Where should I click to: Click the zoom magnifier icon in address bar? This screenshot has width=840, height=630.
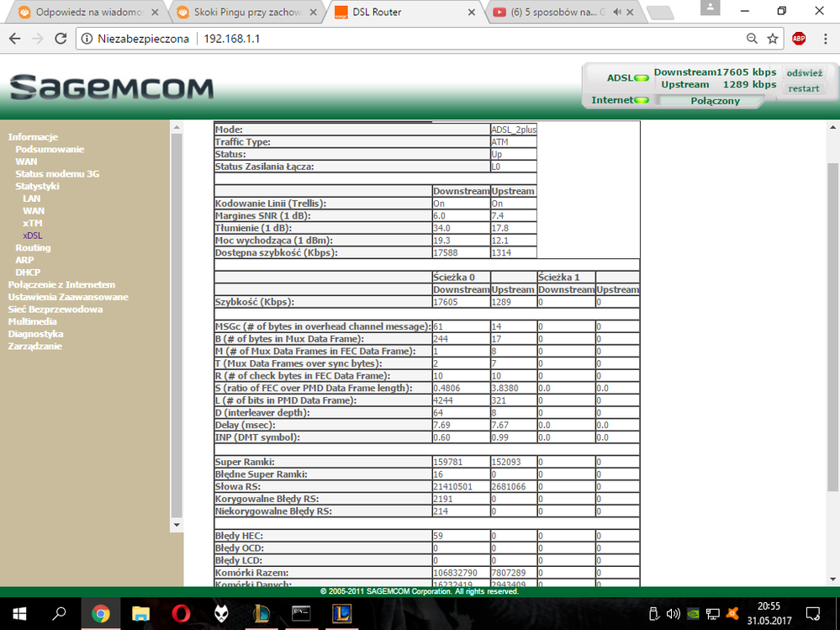(x=752, y=39)
